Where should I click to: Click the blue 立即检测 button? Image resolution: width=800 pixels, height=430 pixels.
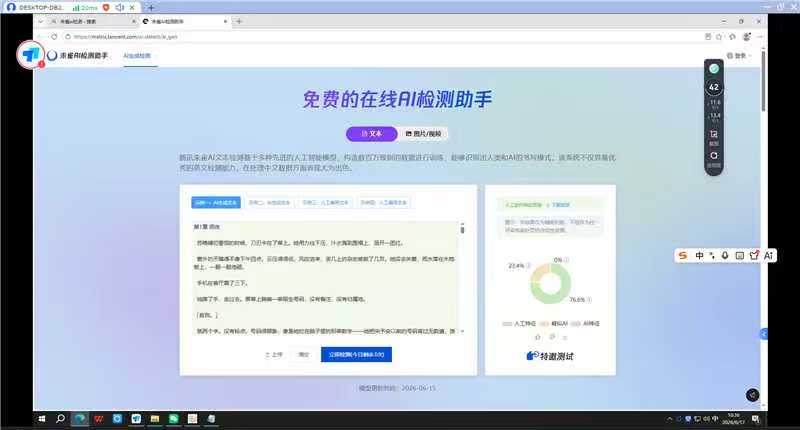pos(356,355)
